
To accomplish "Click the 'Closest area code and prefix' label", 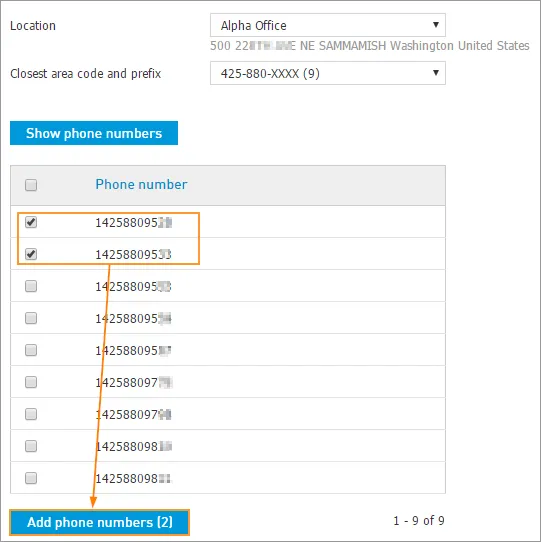I will (x=85, y=74).
